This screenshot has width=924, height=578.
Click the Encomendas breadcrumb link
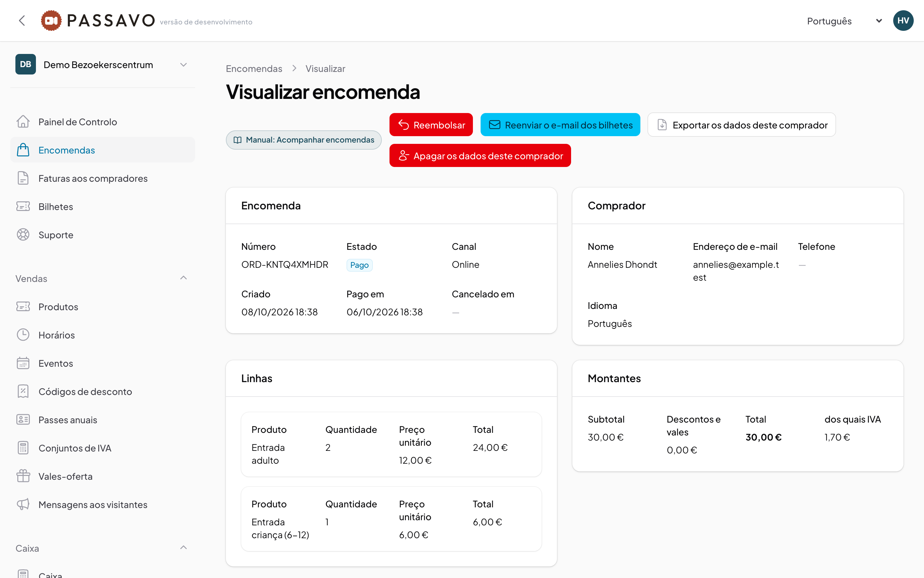pos(254,68)
